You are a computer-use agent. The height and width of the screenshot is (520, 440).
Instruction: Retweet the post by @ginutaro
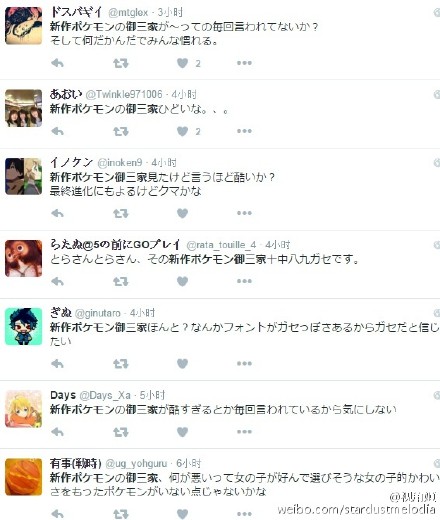[120, 363]
